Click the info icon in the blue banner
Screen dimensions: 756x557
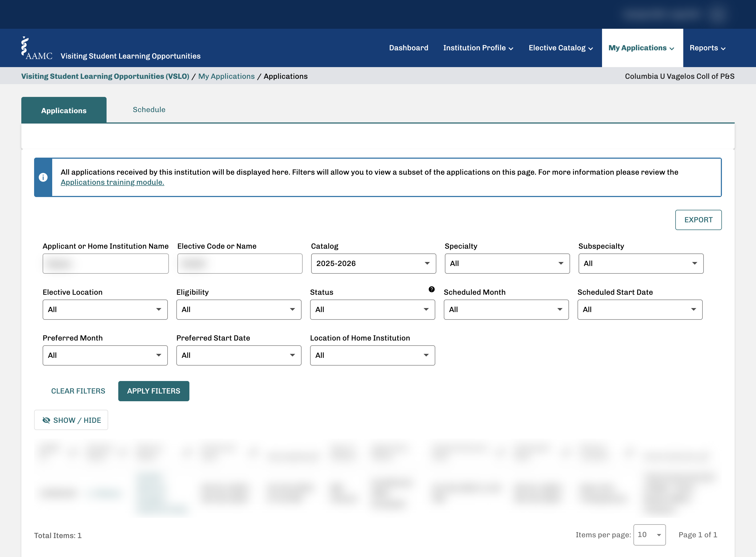click(43, 177)
